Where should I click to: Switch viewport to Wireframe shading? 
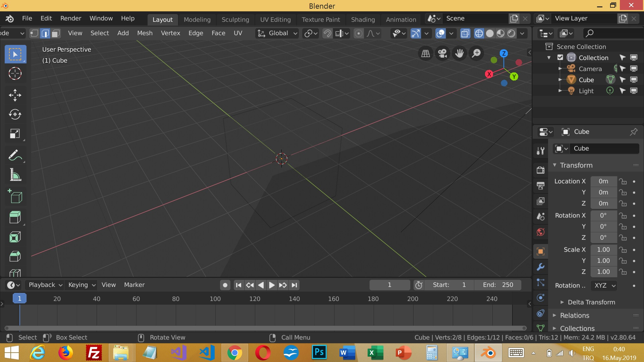479,34
